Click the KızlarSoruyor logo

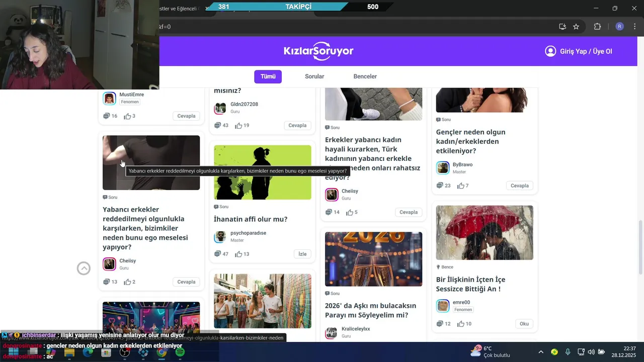coord(318,51)
